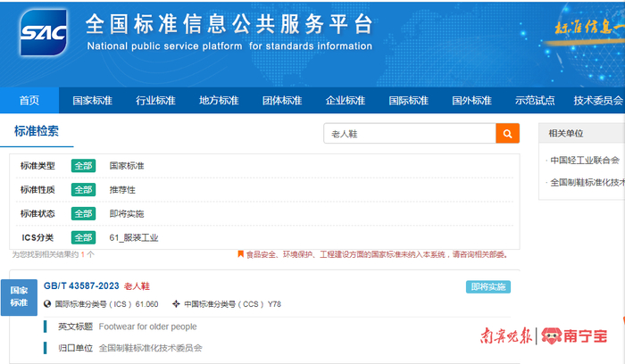Viewport: 625px width, 364px height.
Task: Click the 标准检索 heading tab
Action: point(37,131)
